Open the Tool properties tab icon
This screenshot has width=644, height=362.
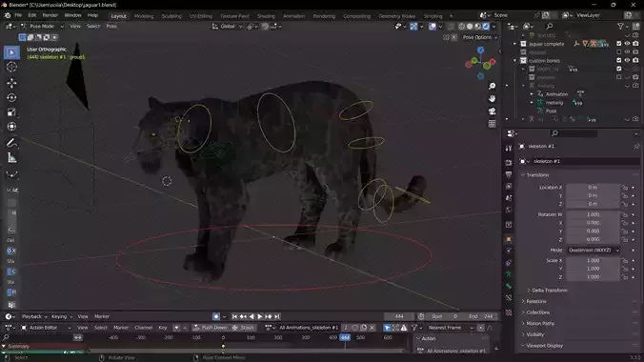(x=509, y=148)
